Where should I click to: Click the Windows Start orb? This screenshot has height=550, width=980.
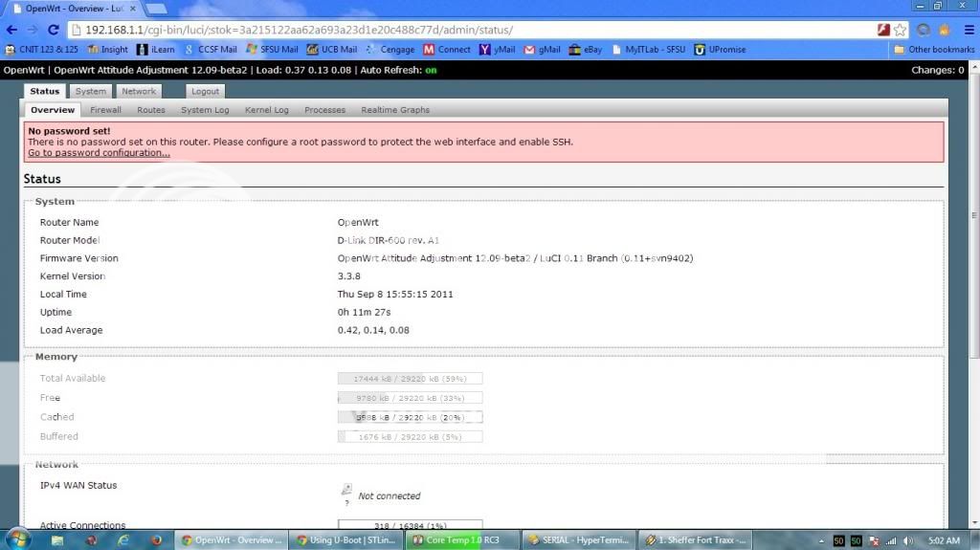pyautogui.click(x=17, y=539)
